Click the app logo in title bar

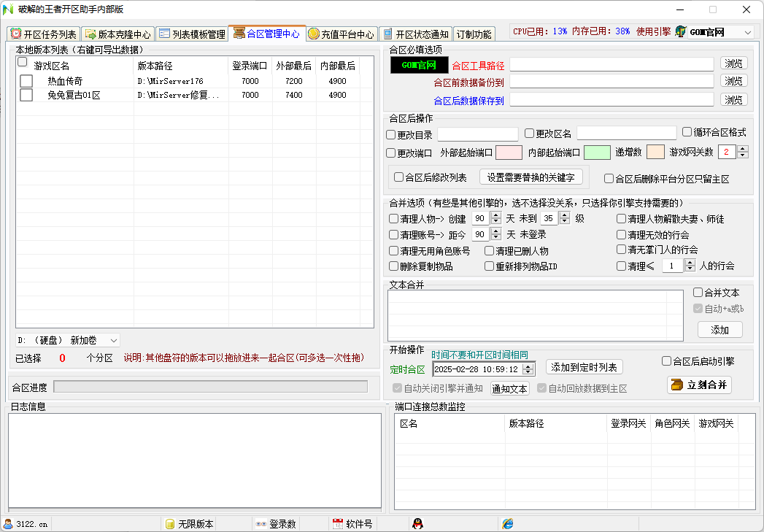click(8, 9)
